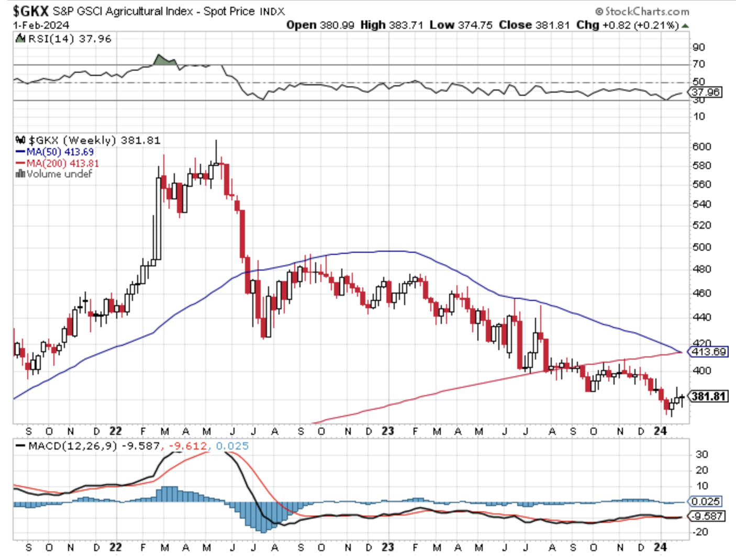Click the MA(200) 413.81 legend entry
The image size is (736, 560).
(57, 163)
